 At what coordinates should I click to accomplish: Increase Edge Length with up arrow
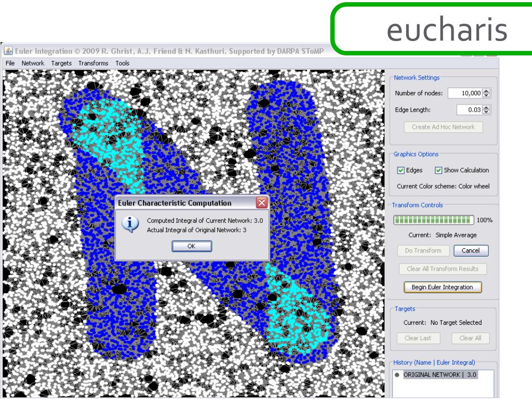tap(486, 108)
